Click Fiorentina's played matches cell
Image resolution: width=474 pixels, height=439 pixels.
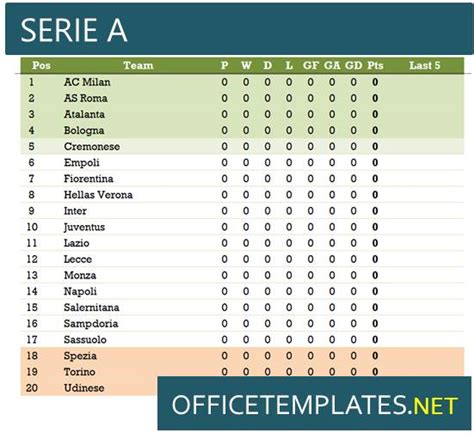click(225, 179)
